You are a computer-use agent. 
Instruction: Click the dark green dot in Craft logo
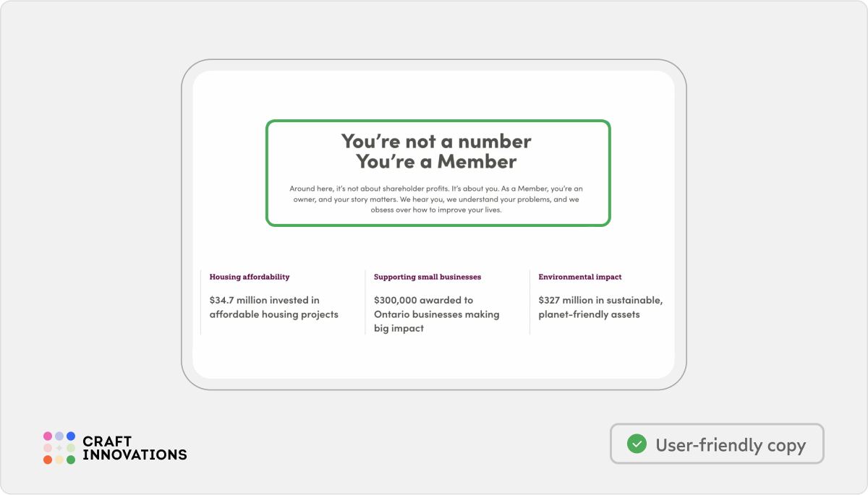click(71, 460)
